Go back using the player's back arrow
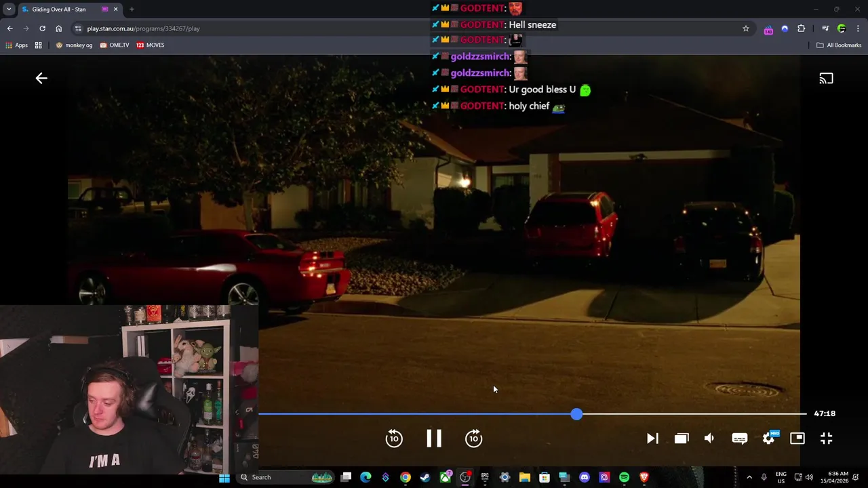The width and height of the screenshot is (868, 488). tap(41, 79)
